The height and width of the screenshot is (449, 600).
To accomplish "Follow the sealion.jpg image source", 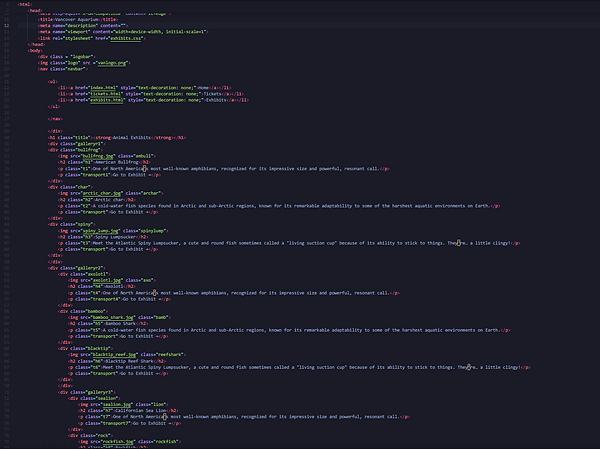I will 117,404.
